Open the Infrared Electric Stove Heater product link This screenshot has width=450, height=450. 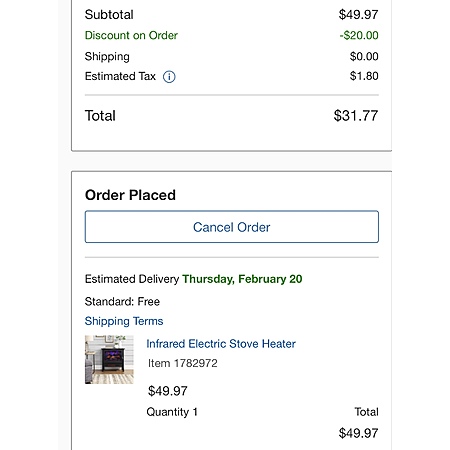coord(221,344)
